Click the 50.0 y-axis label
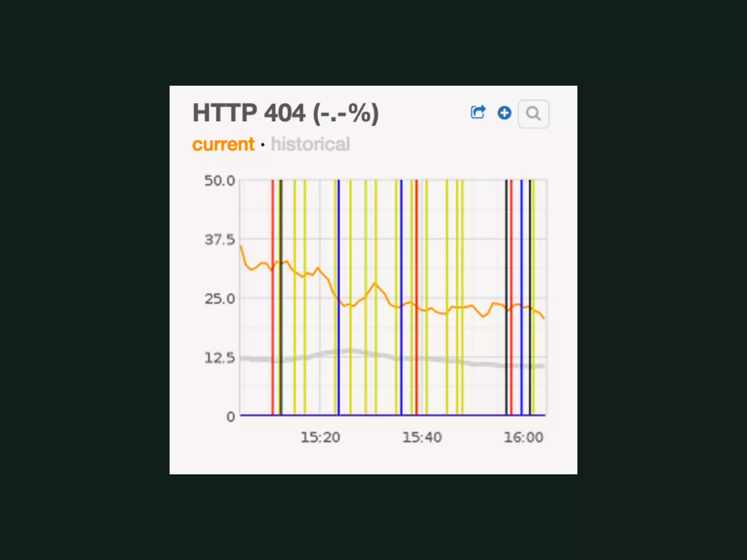Viewport: 747px width, 560px height. (220, 181)
